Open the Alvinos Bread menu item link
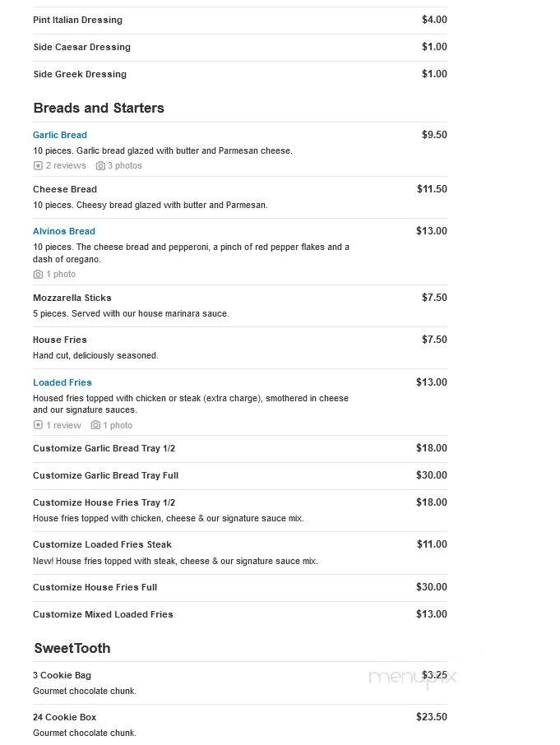Viewport: 560px width, 745px height. 64,231
